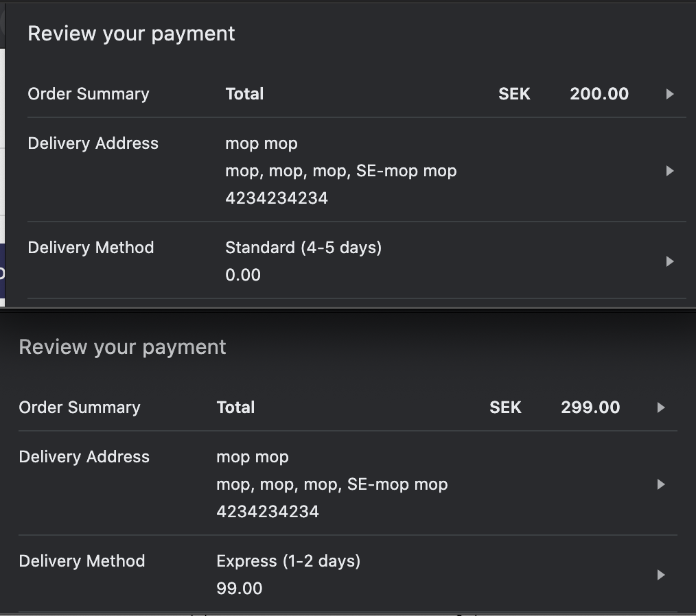The image size is (696, 616).
Task: Click the arrow next to Standard (4-5 days)
Action: pos(670,261)
